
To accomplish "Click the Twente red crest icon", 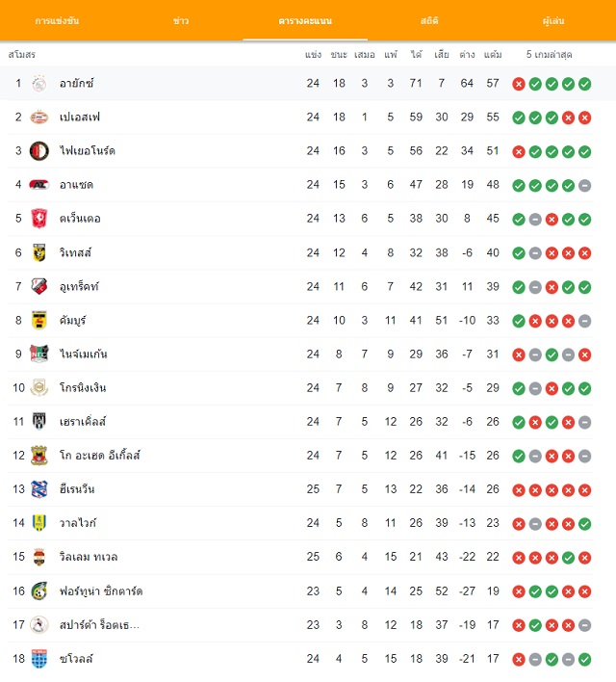I will [x=39, y=219].
